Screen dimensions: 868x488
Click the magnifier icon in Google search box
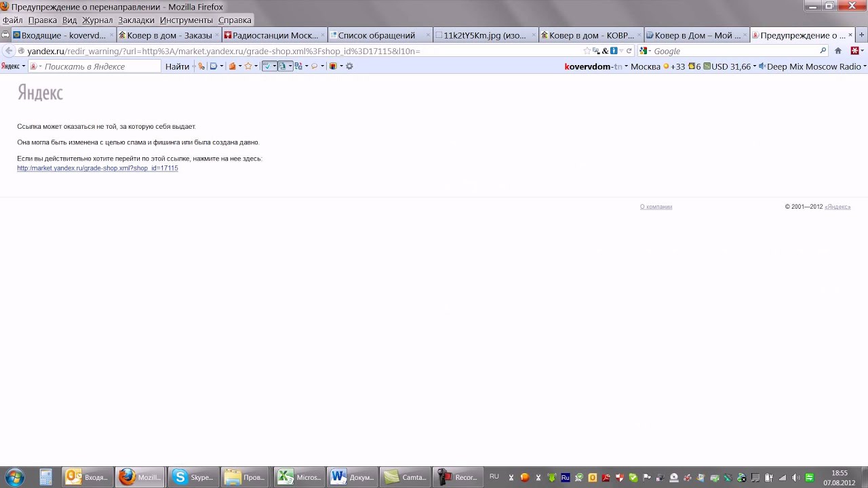(x=823, y=51)
